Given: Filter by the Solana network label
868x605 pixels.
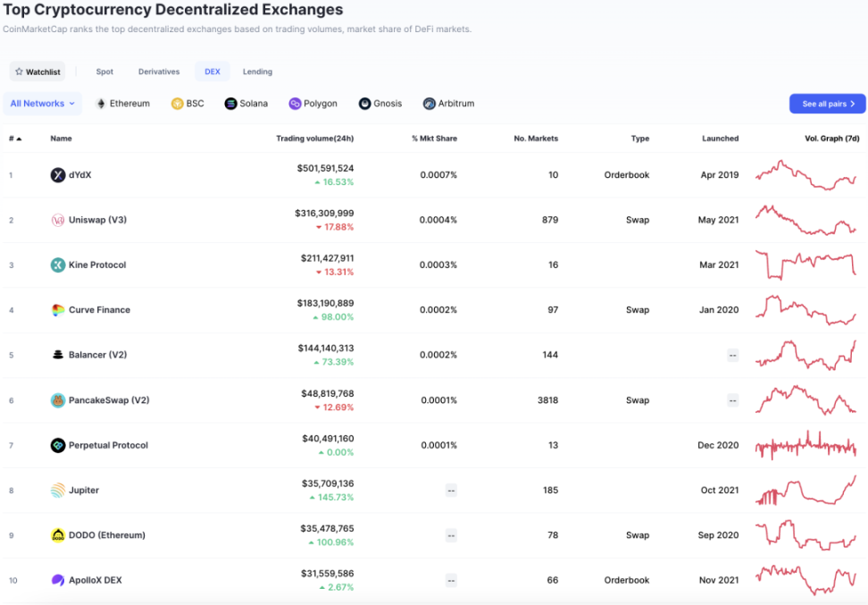Looking at the screenshot, I should [254, 104].
